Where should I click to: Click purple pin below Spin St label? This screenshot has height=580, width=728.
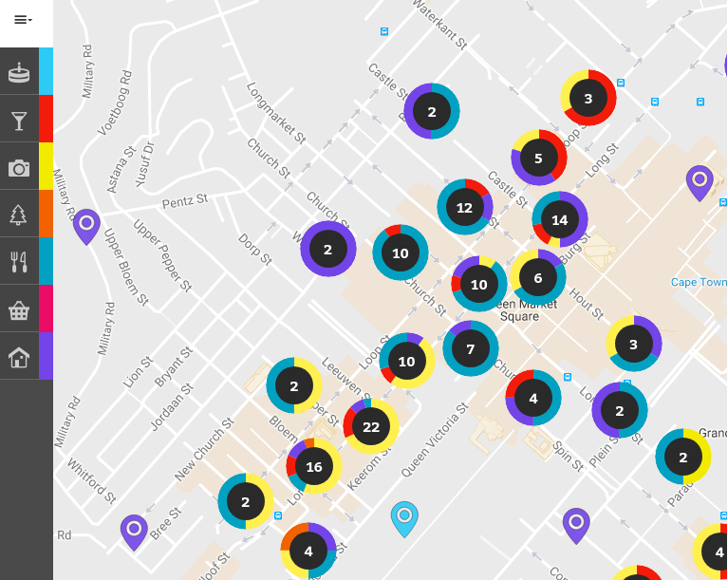tap(576, 525)
